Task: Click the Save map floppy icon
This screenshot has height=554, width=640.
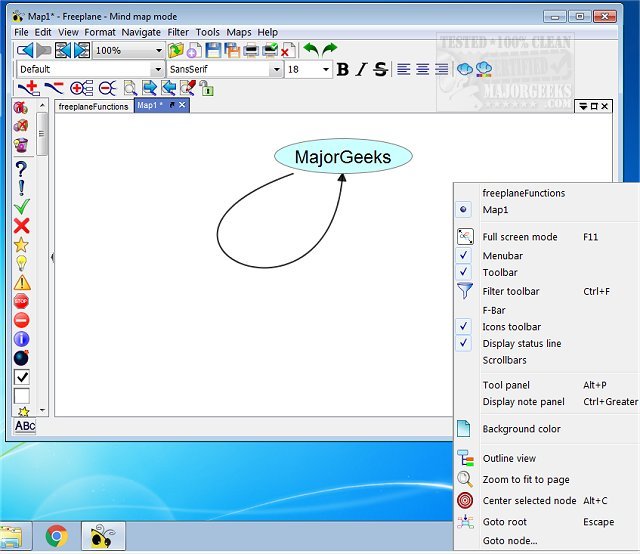Action: tap(213, 50)
